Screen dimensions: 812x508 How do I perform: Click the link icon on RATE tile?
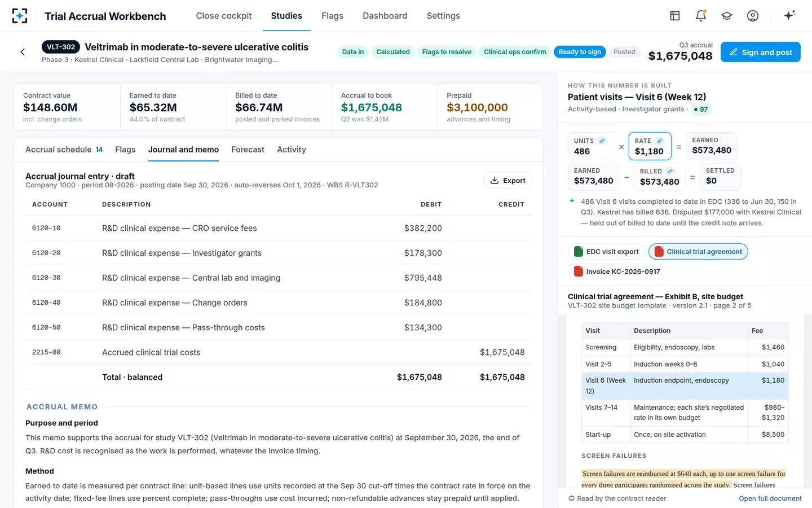(x=659, y=141)
